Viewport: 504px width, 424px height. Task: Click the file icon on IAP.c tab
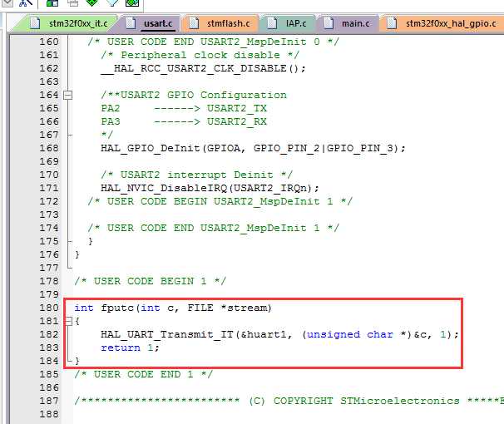272,23
